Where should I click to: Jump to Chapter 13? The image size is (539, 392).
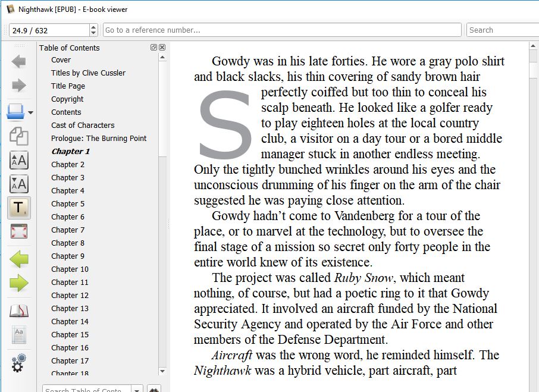point(70,308)
